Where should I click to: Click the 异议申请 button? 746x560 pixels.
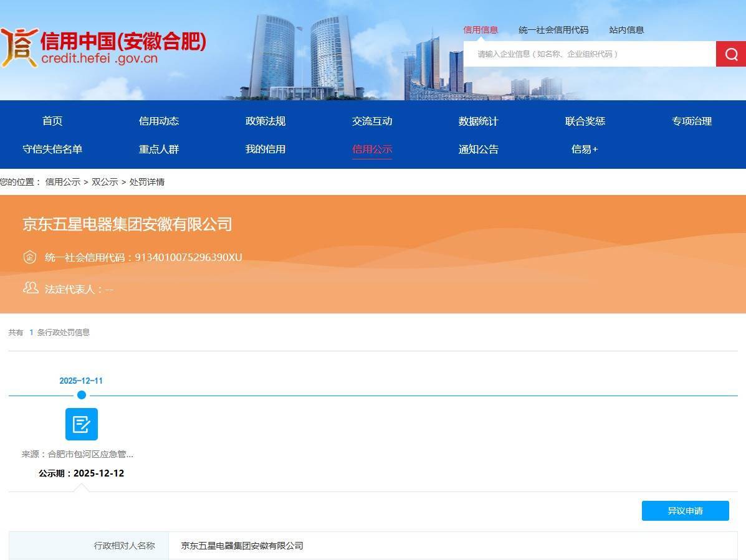pyautogui.click(x=685, y=510)
